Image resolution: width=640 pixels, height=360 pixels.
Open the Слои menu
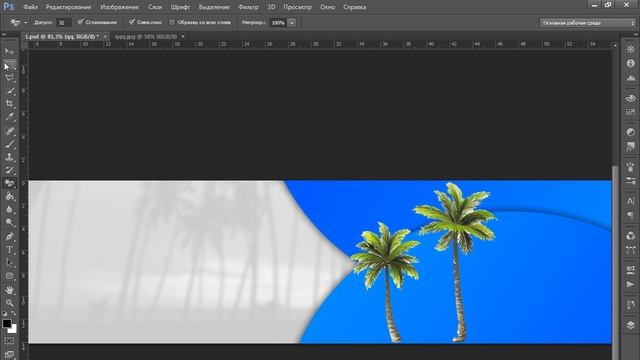tap(155, 7)
